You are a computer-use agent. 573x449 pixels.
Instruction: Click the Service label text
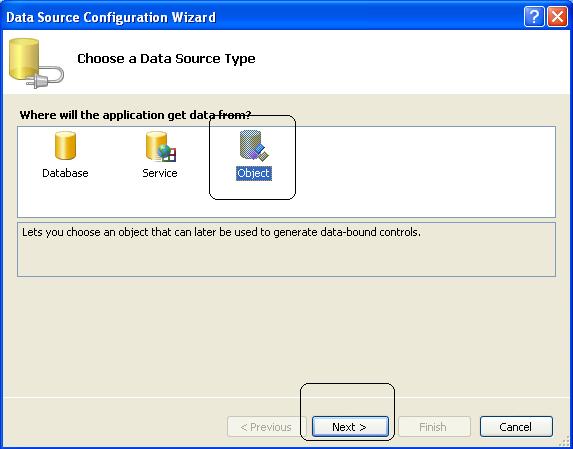click(160, 173)
